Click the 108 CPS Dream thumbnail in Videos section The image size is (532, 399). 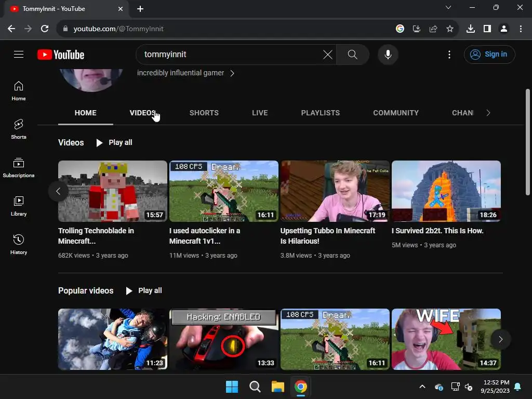tap(223, 191)
